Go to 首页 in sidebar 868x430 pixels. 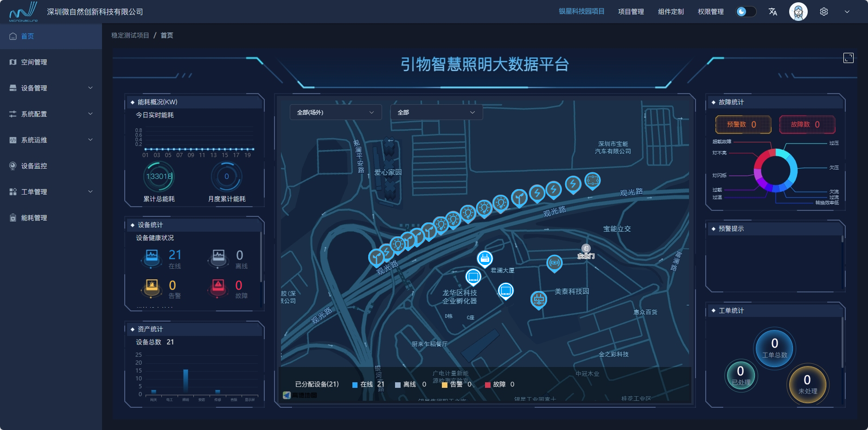[x=51, y=36]
